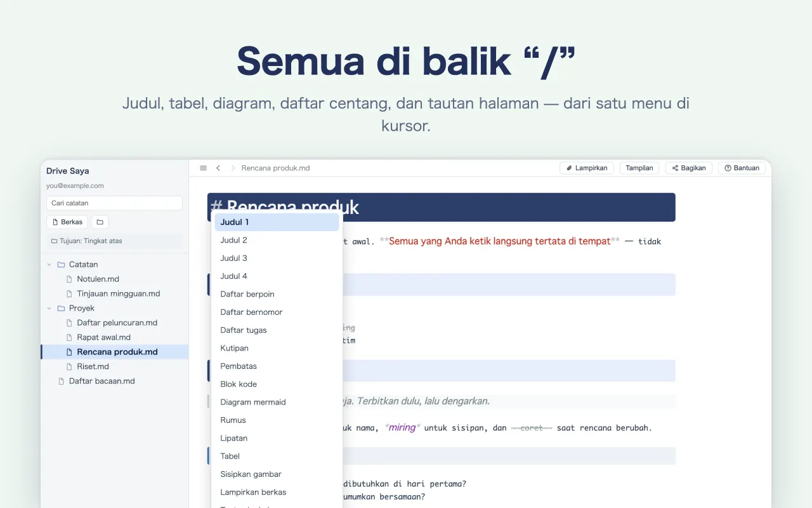Choose Sisipkan gambar menu entry
The height and width of the screenshot is (508, 812).
(277, 474)
